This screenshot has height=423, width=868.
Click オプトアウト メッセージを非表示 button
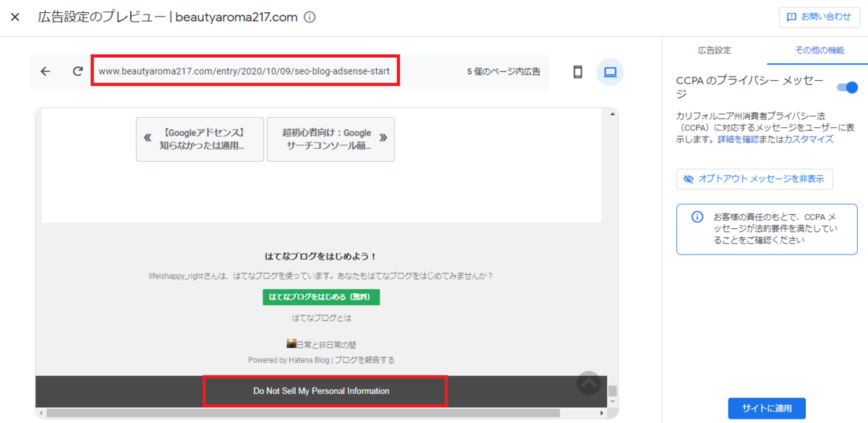pyautogui.click(x=754, y=179)
